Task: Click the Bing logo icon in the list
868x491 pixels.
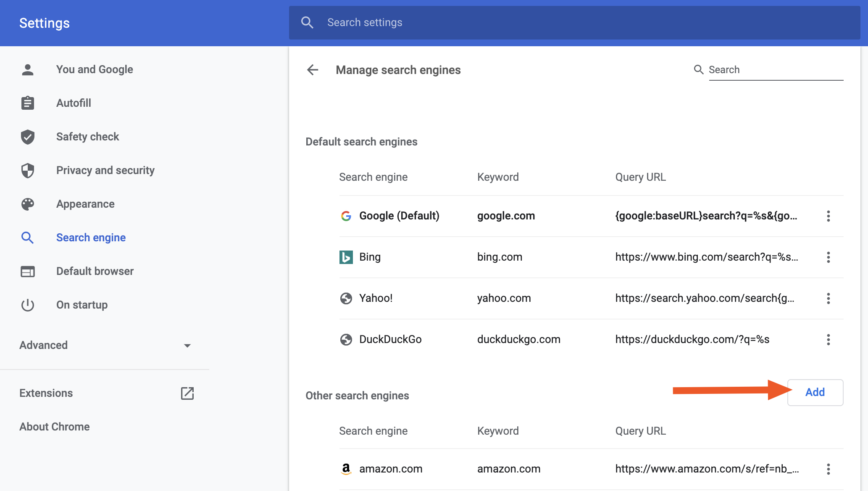Action: tap(346, 257)
